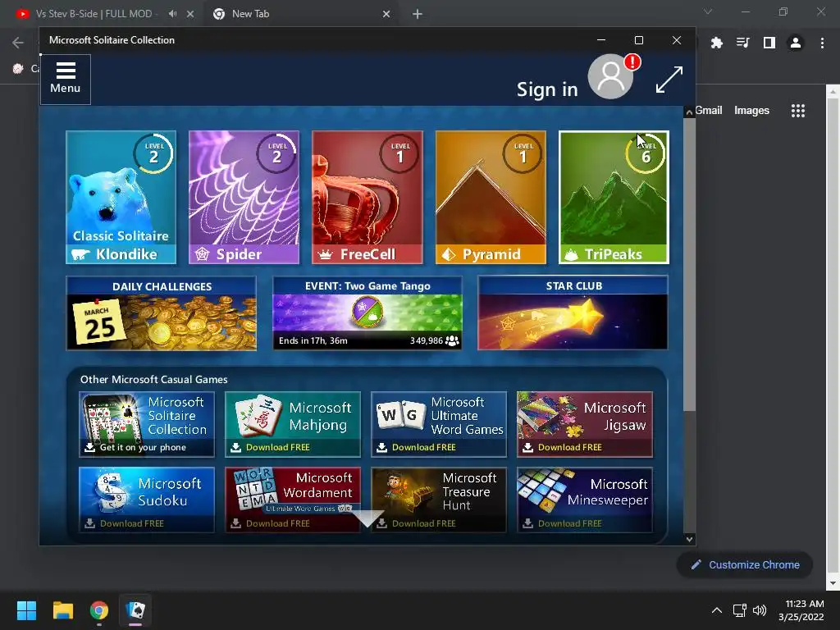
Task: Open the Menu hamburger button
Action: coord(66,80)
